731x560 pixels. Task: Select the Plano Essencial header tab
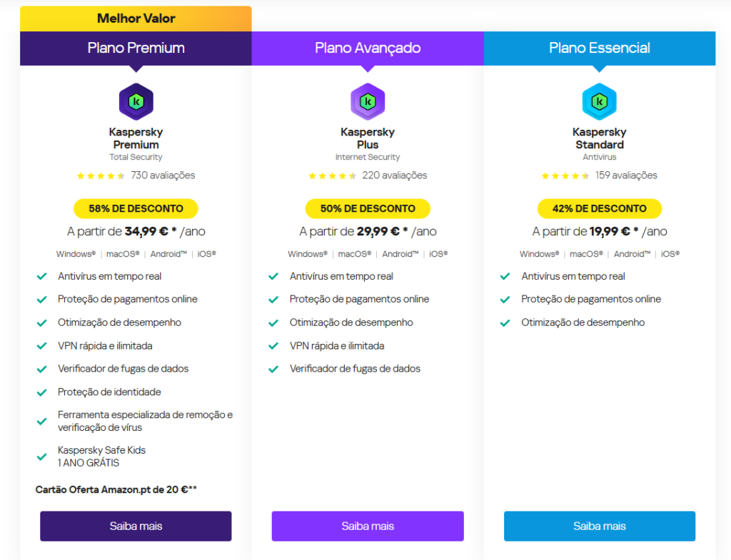click(x=600, y=49)
